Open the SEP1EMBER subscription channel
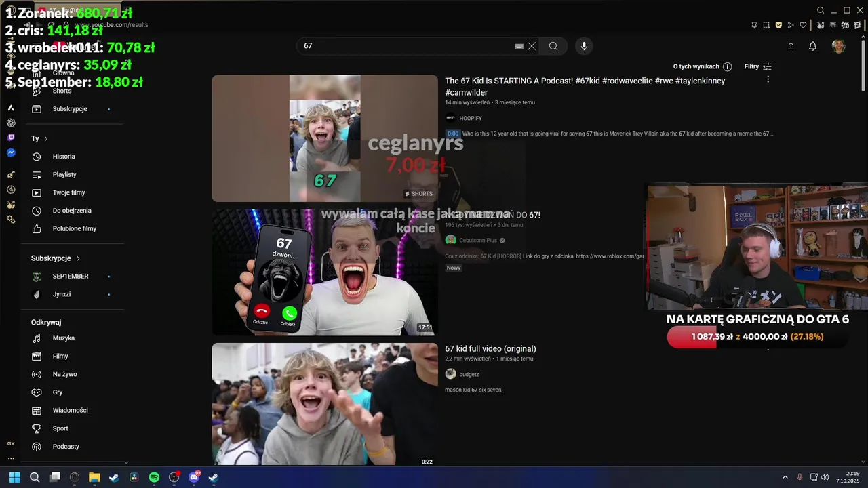This screenshot has width=868, height=488. 72,277
